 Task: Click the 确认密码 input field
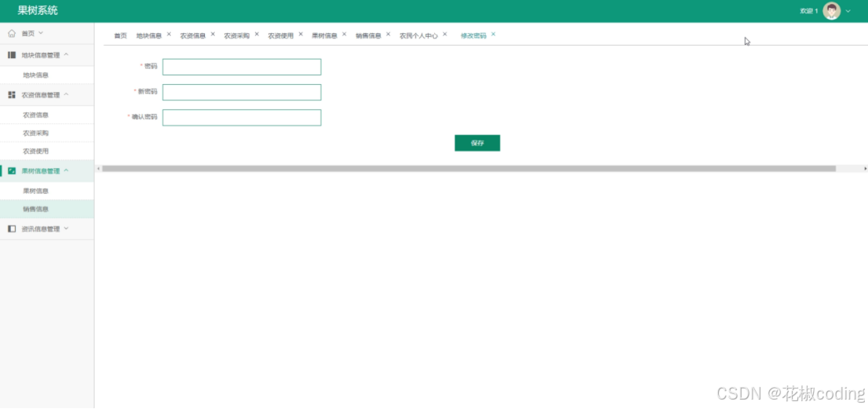pos(242,117)
